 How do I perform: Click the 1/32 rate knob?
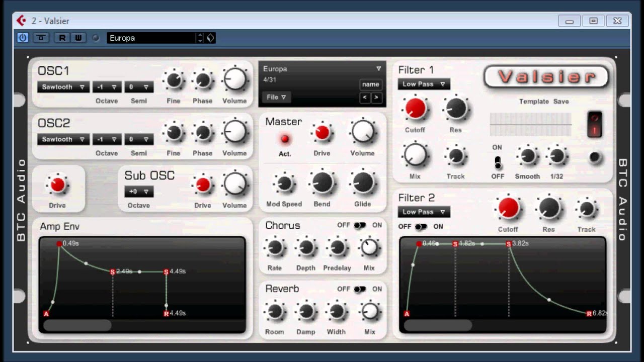point(557,156)
